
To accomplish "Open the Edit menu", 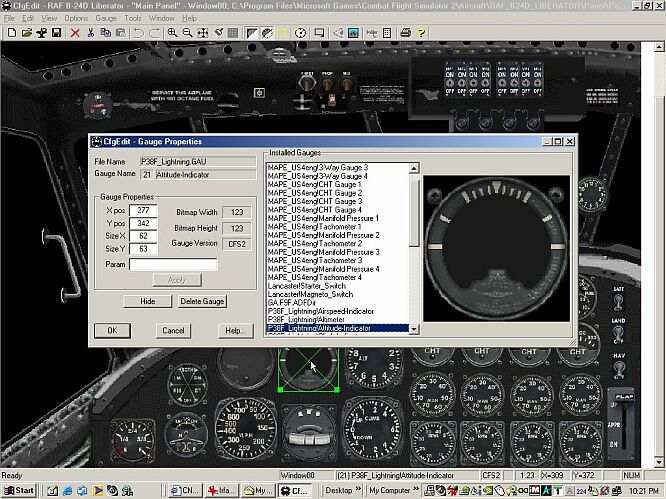I will click(x=28, y=18).
